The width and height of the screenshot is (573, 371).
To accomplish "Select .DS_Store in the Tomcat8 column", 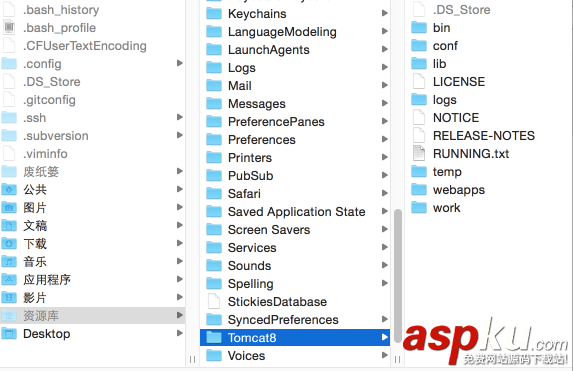I will tap(462, 10).
